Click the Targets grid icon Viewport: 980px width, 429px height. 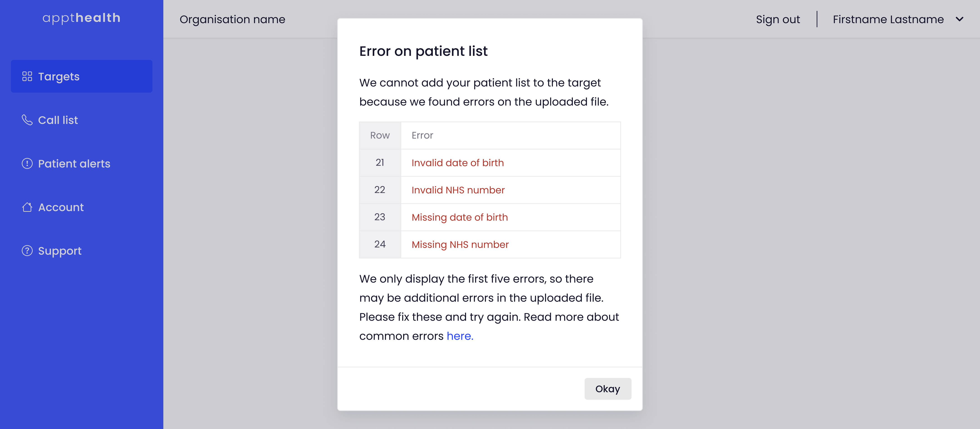[27, 76]
